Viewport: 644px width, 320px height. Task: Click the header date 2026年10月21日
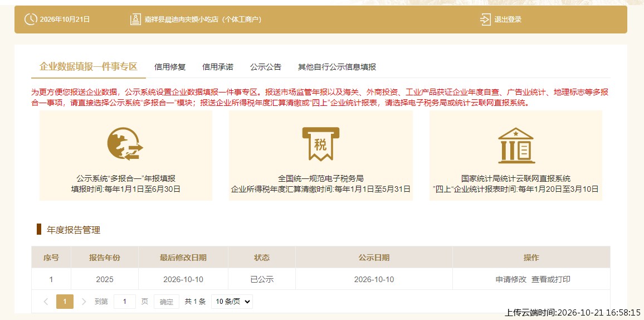pos(65,20)
